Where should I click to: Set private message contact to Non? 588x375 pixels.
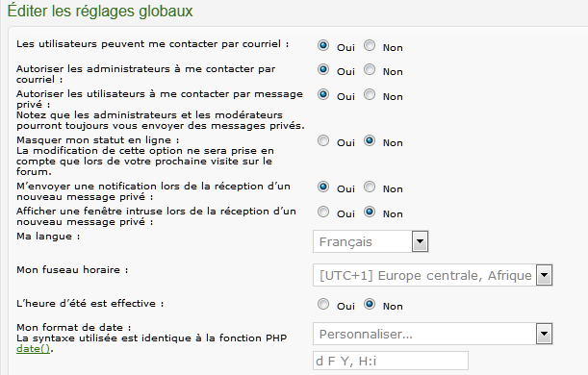370,94
